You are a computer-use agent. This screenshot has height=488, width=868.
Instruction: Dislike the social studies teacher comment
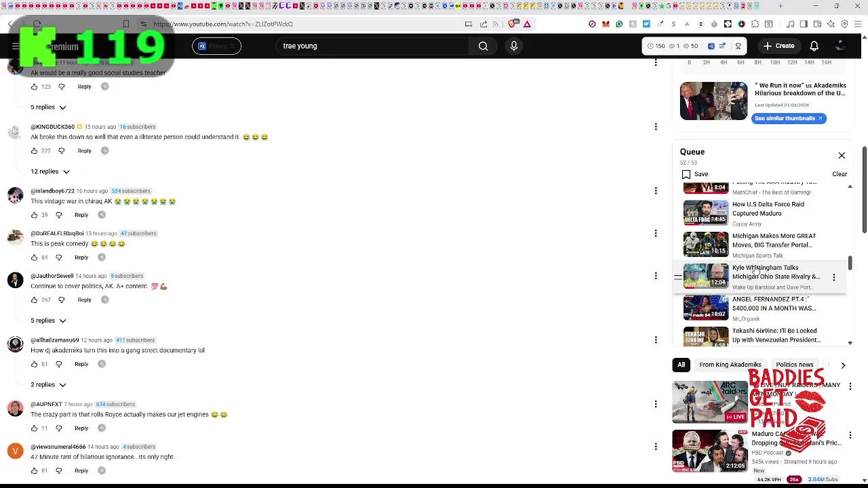pyautogui.click(x=61, y=87)
